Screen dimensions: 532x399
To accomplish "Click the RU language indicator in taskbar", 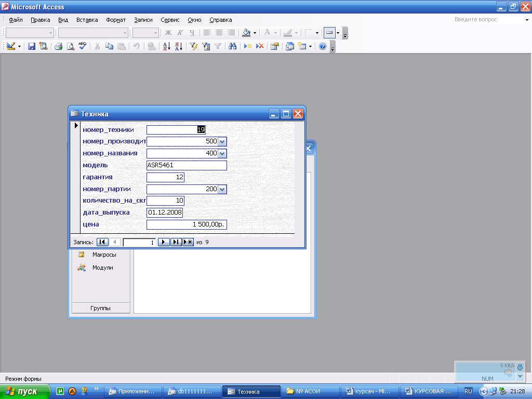I will click(x=468, y=391).
